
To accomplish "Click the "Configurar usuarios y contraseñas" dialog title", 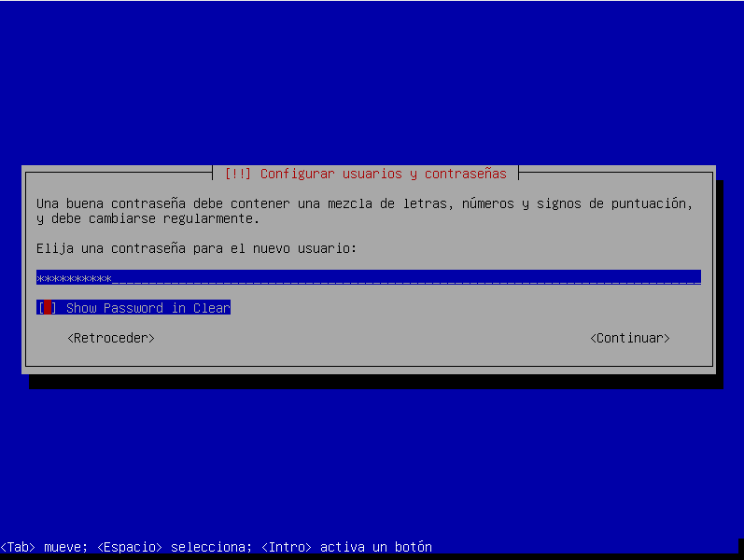I will coord(383,174).
